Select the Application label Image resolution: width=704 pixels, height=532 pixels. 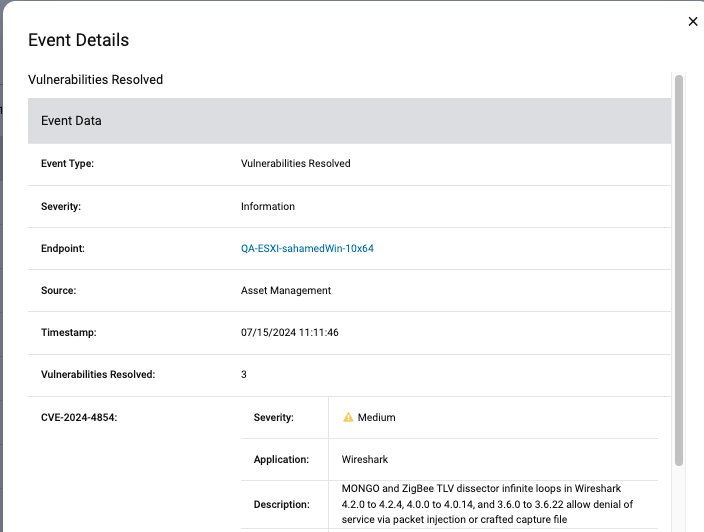281,459
